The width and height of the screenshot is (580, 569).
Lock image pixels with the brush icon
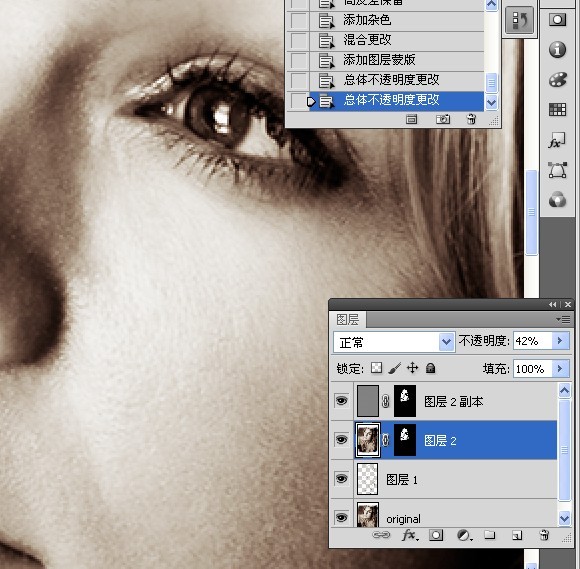(x=395, y=368)
